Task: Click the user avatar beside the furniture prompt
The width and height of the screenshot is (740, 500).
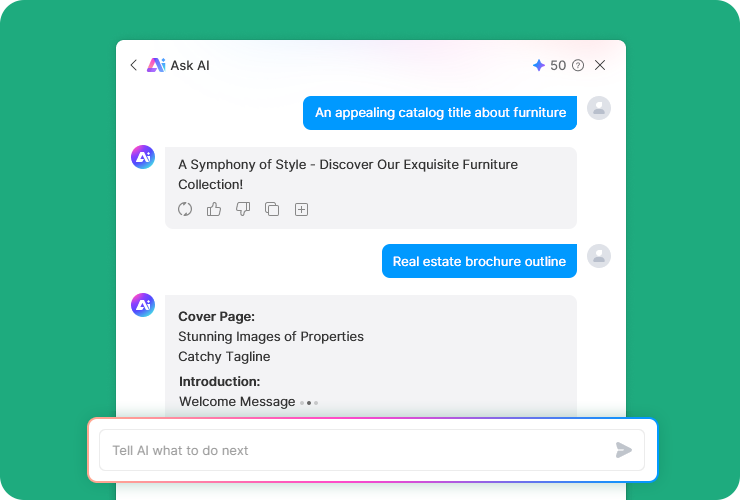Action: pos(598,108)
